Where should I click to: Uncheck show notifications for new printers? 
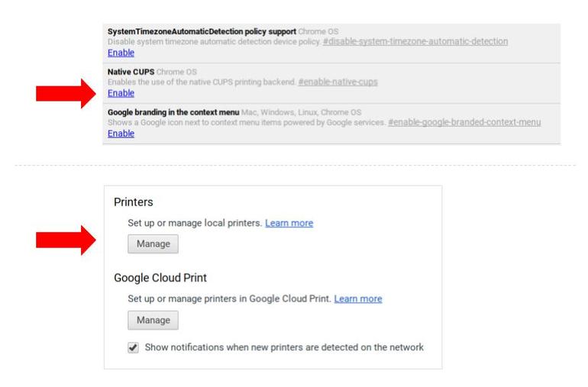point(133,347)
